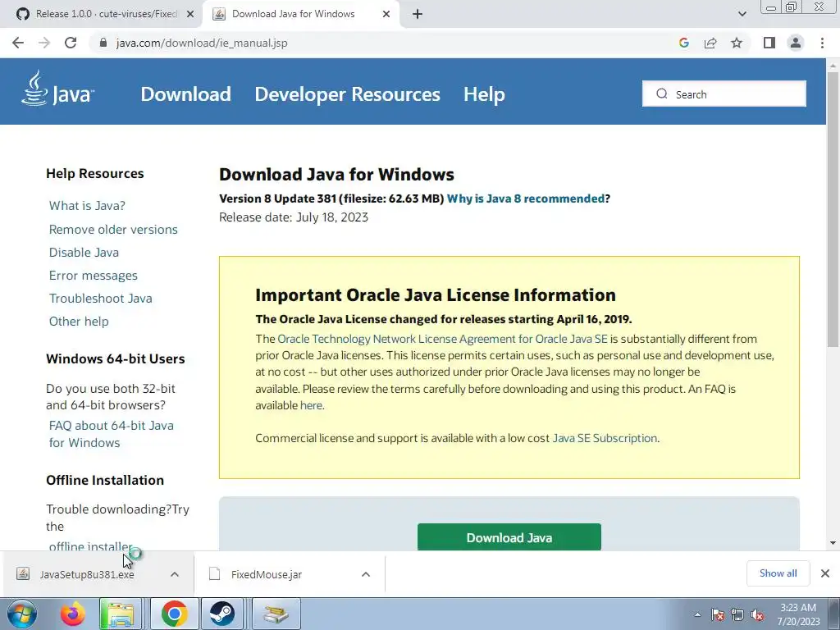The image size is (840, 630).
Task: Open the Other help link
Action: click(x=79, y=322)
